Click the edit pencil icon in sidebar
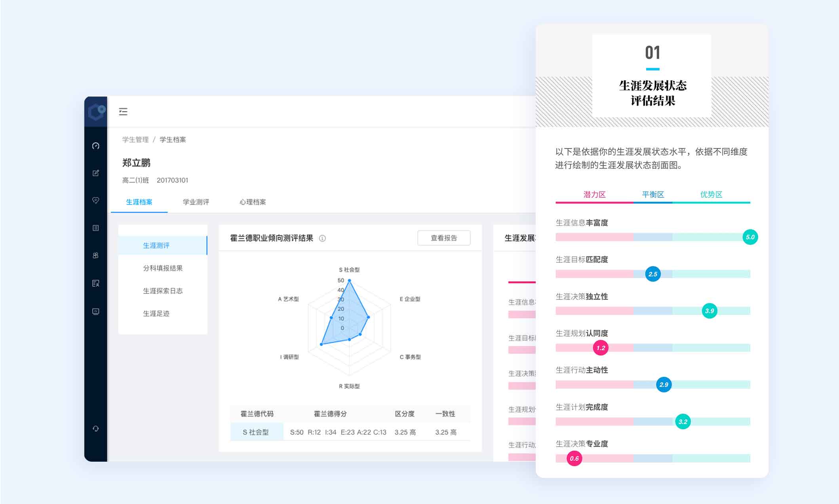The width and height of the screenshot is (839, 504). point(96,173)
